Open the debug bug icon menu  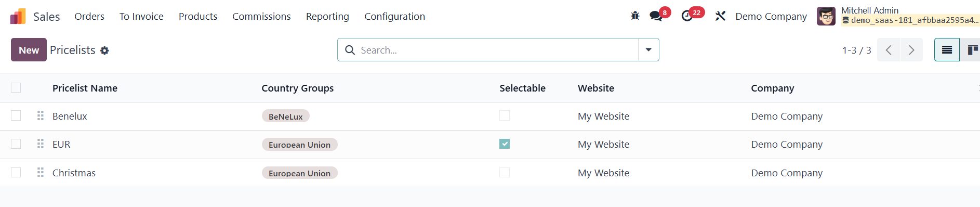[x=635, y=16]
